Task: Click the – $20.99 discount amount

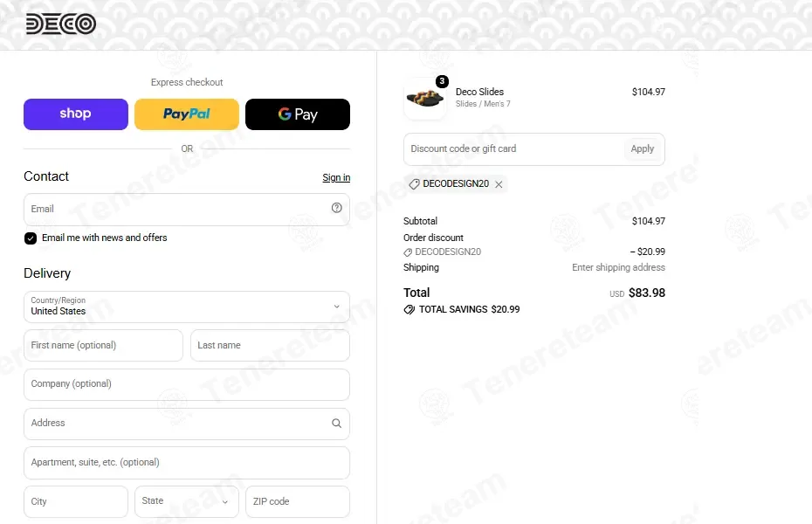Action: 647,252
